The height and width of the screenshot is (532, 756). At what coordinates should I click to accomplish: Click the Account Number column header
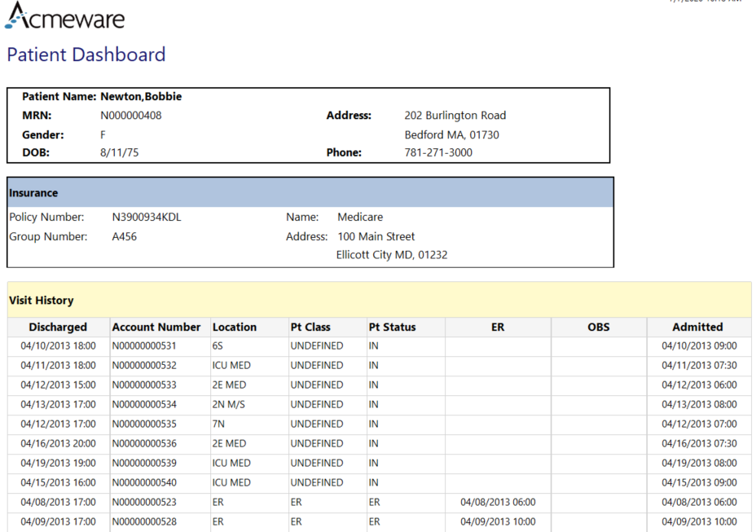(x=156, y=328)
